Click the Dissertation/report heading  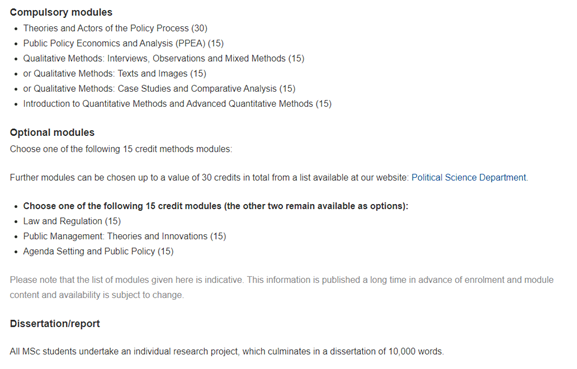55,324
